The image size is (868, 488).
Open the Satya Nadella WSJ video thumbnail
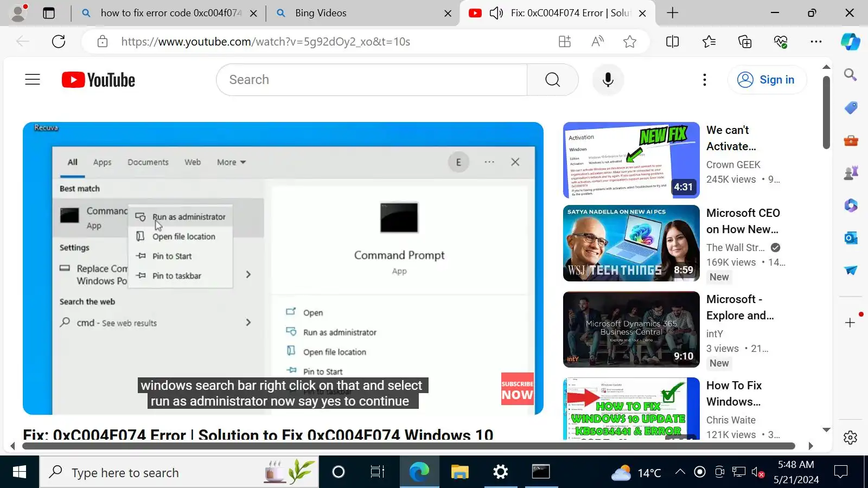(x=631, y=243)
